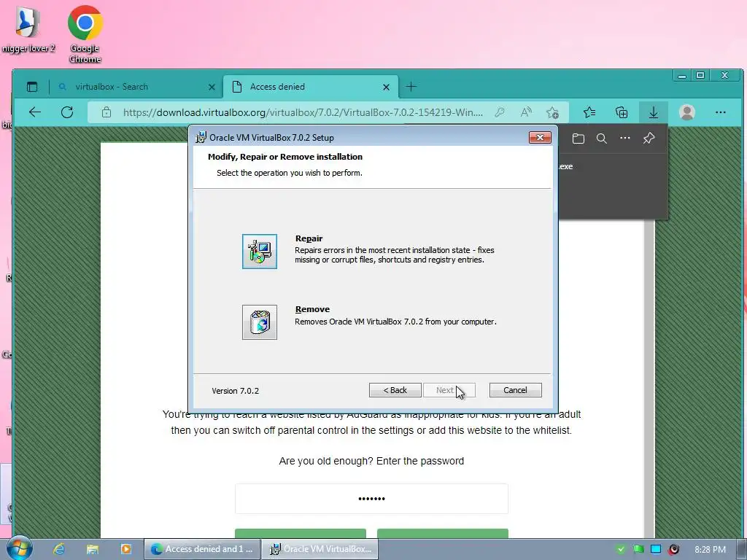This screenshot has height=560, width=747.
Task: Click the disabled Next button
Action: click(449, 390)
